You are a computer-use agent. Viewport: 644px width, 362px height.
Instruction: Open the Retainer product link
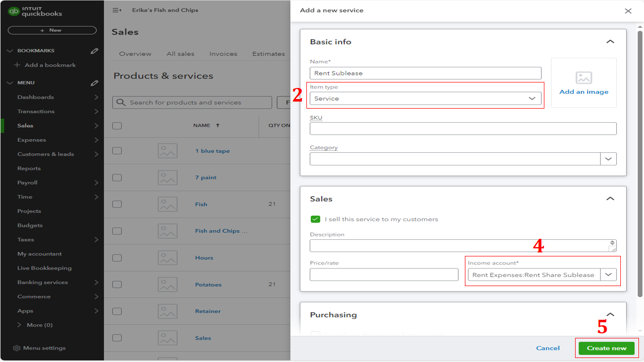coord(208,311)
